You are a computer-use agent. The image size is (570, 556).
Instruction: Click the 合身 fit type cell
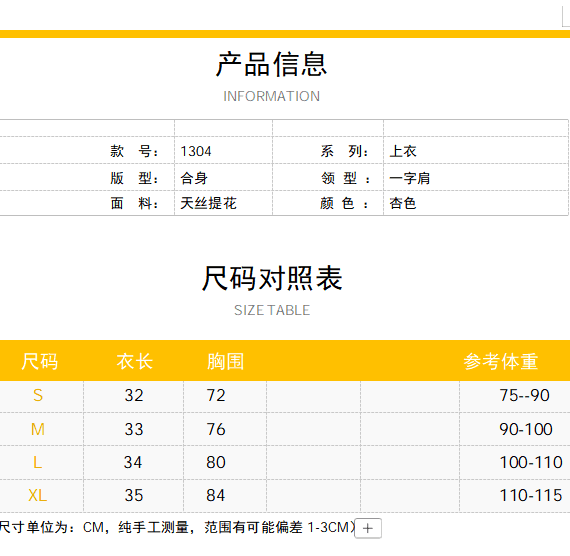coord(223,178)
